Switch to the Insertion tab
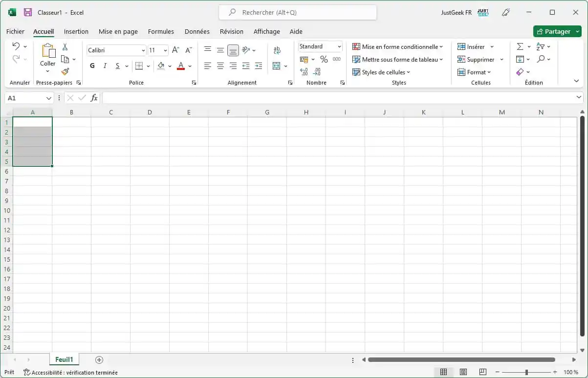 pos(76,31)
